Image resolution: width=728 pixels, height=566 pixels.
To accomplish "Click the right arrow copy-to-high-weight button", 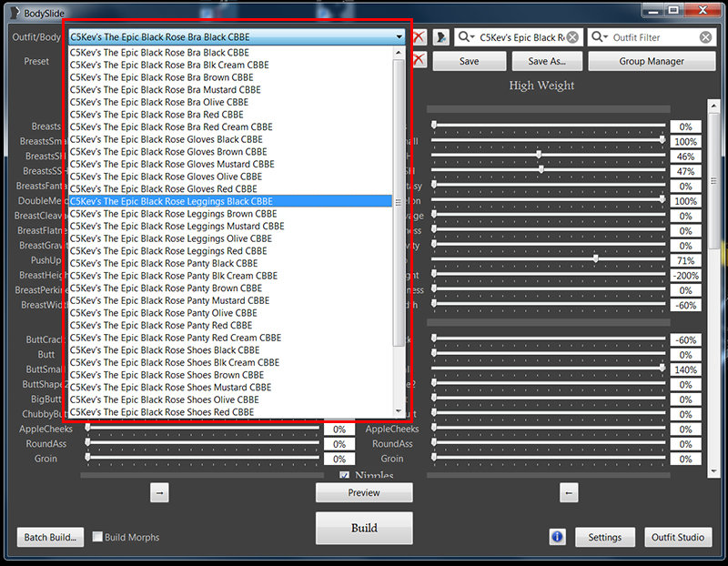I will click(x=159, y=492).
